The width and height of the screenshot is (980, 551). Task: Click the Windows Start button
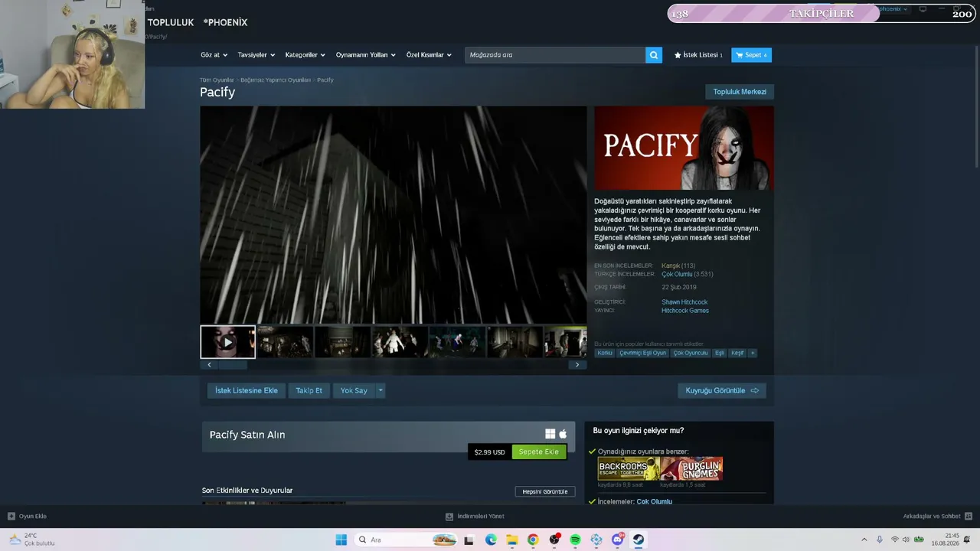[x=341, y=540]
